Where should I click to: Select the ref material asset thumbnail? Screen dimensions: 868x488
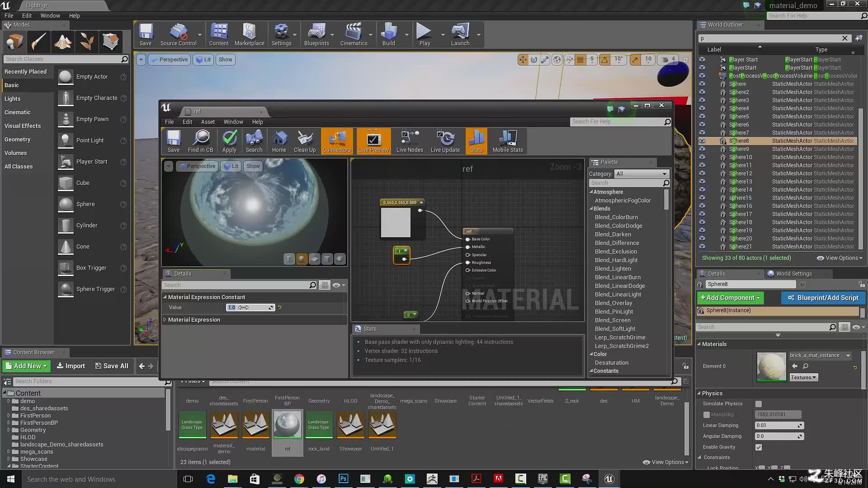click(x=288, y=425)
